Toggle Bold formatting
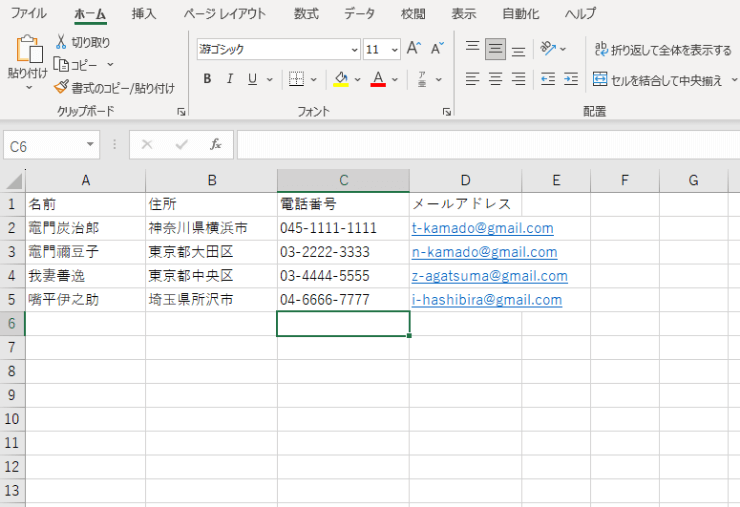 click(207, 79)
